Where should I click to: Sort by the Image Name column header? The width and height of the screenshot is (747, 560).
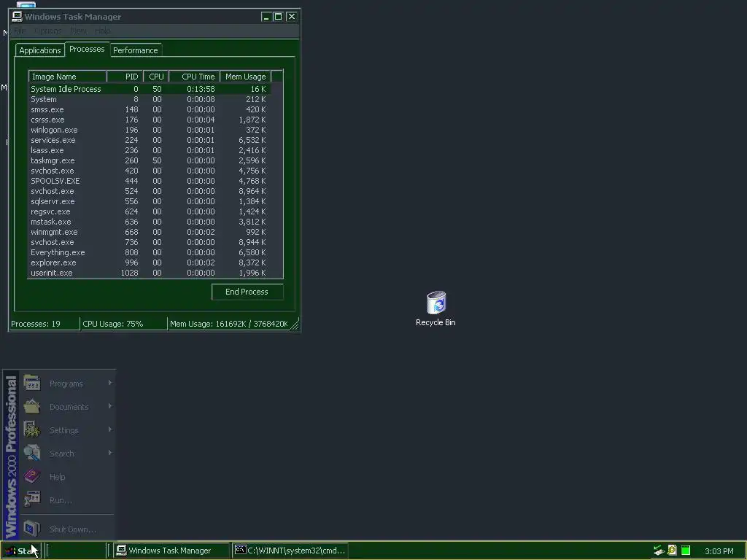[x=68, y=77]
